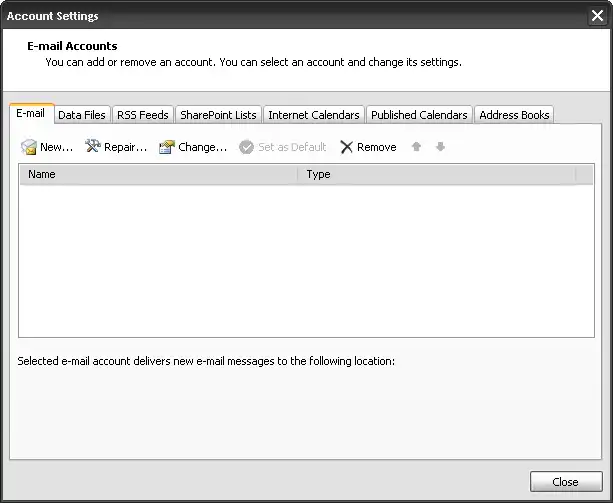Click the Remove text label

tap(376, 147)
